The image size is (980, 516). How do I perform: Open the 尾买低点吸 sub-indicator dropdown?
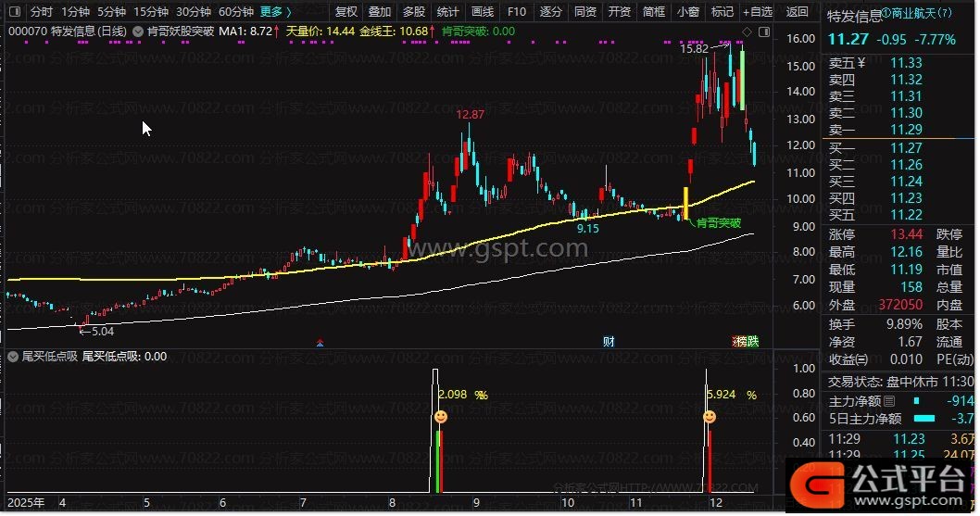(14, 356)
